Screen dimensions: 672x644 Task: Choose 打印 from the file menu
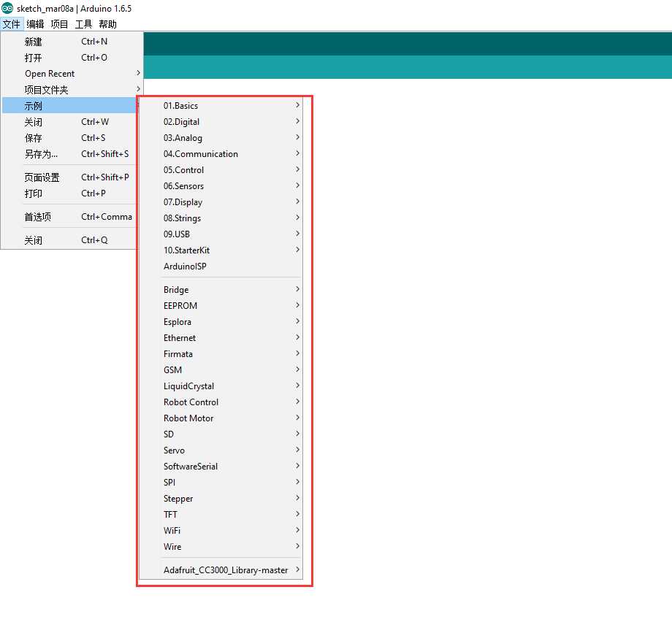pyautogui.click(x=70, y=193)
